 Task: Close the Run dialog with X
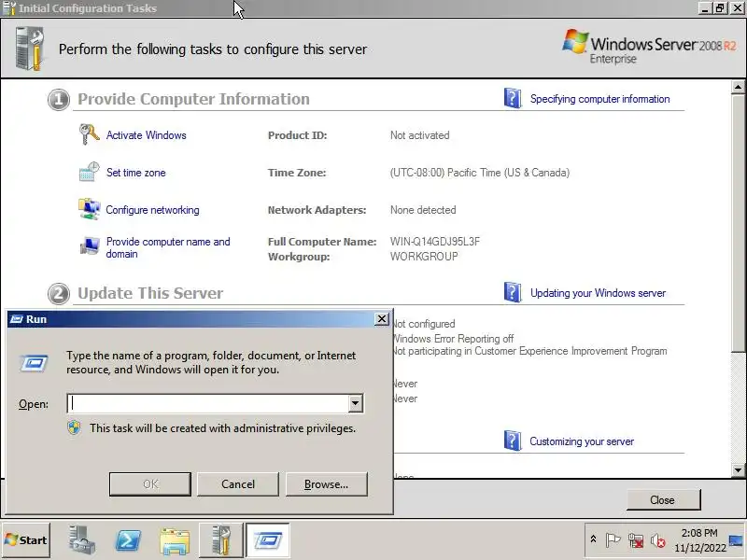click(x=382, y=318)
